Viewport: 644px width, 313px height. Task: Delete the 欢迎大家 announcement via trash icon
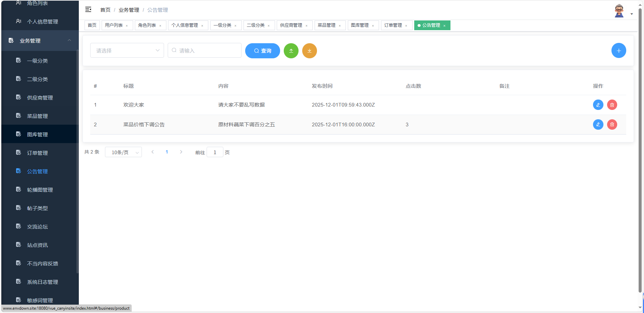(x=612, y=105)
